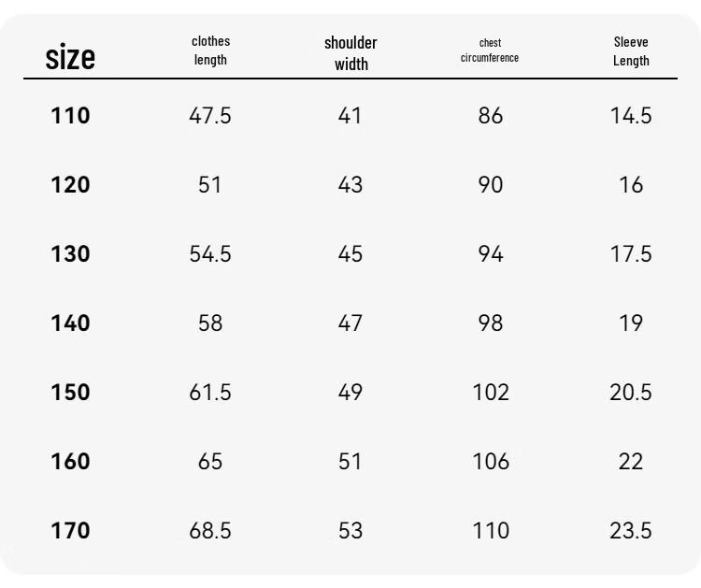Select the 'chest circumference' header
This screenshot has width=701, height=588.
[490, 50]
